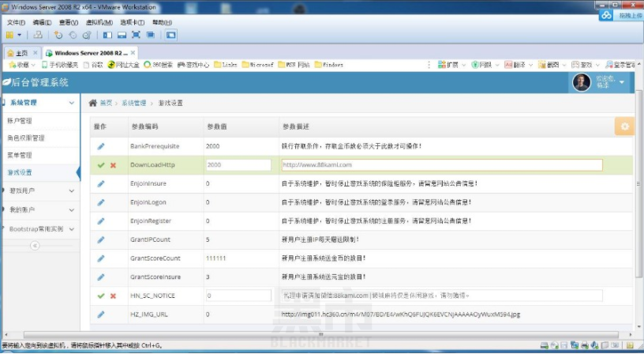The image size is (644, 354).
Task: Cancel the DownLoadHttp row edit with red X
Action: pyautogui.click(x=113, y=165)
